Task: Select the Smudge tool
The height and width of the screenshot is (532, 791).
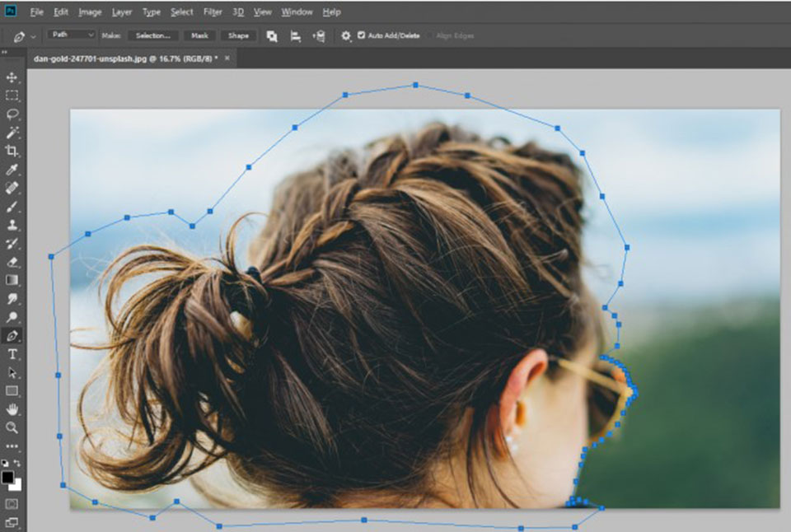Action: coord(12,298)
